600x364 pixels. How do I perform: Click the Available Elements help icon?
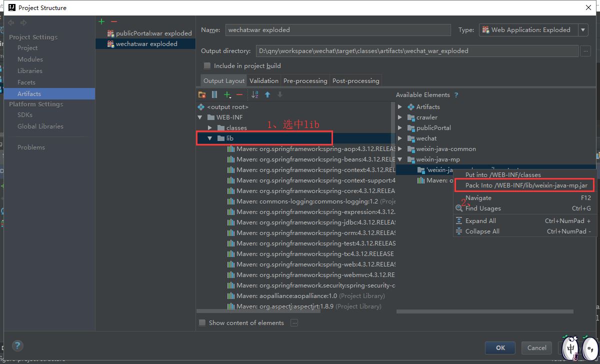pyautogui.click(x=456, y=95)
